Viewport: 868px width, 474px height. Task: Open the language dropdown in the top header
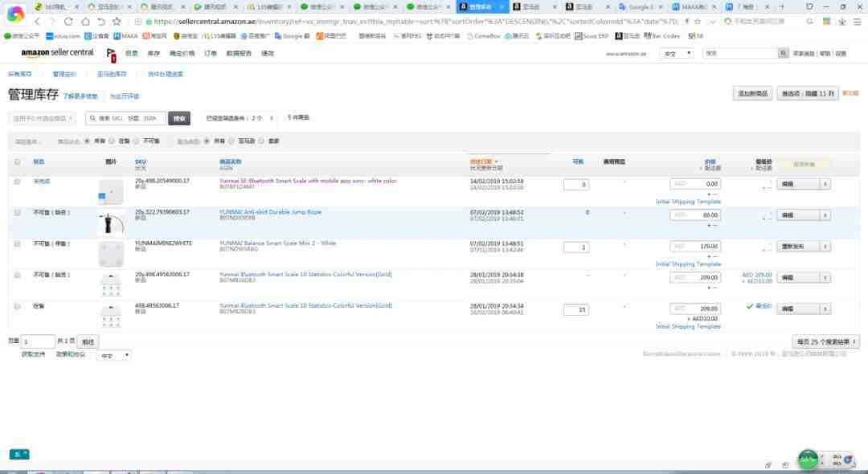pos(677,54)
